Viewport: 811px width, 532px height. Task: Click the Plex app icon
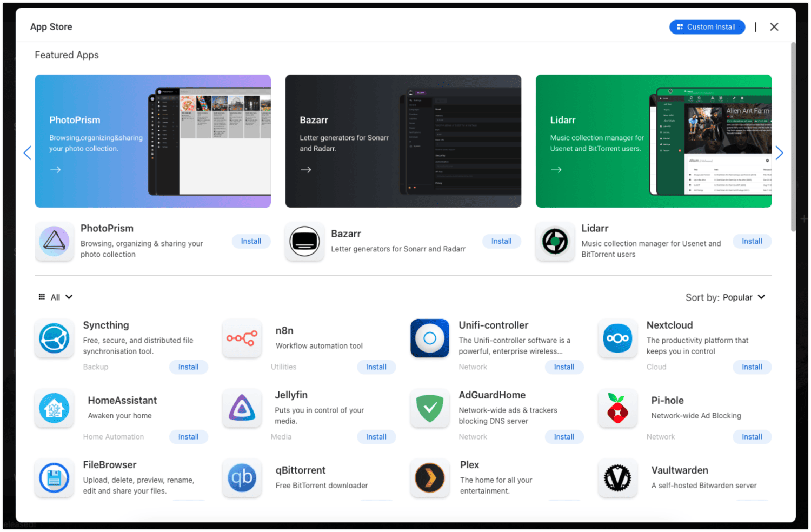tap(430, 478)
